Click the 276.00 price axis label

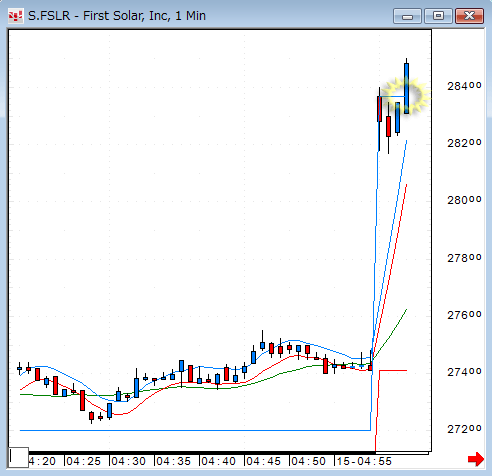coord(464,315)
